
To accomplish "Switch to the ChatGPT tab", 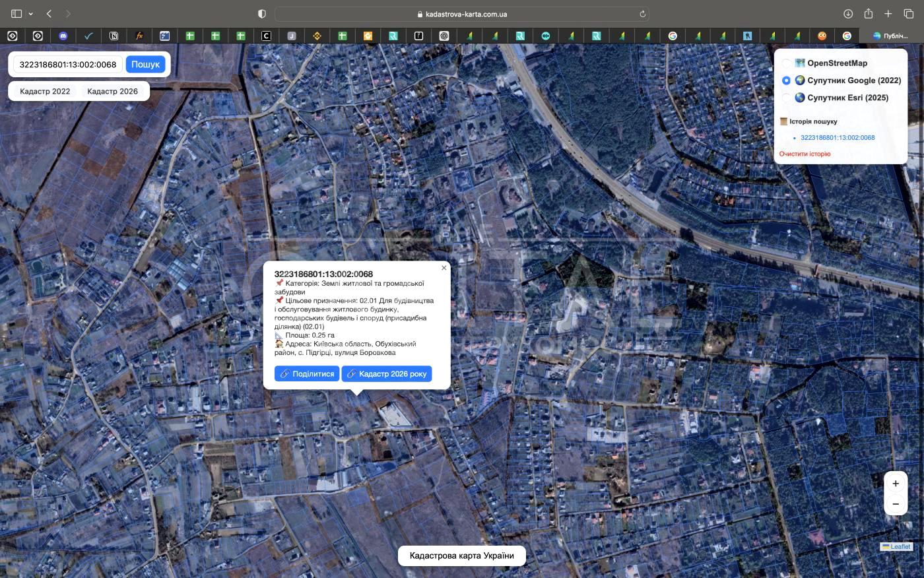I will tap(444, 36).
